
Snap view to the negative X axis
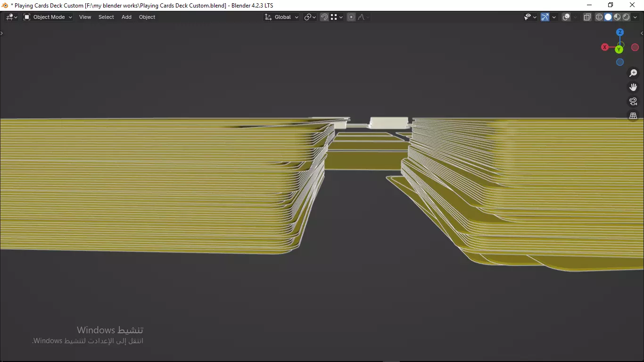(x=635, y=47)
